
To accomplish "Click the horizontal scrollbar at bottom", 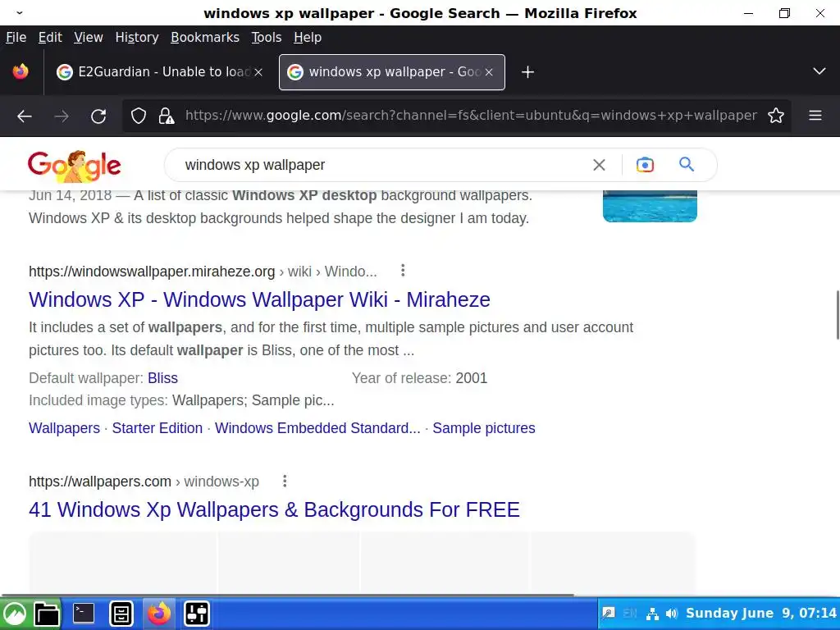I will point(287,595).
